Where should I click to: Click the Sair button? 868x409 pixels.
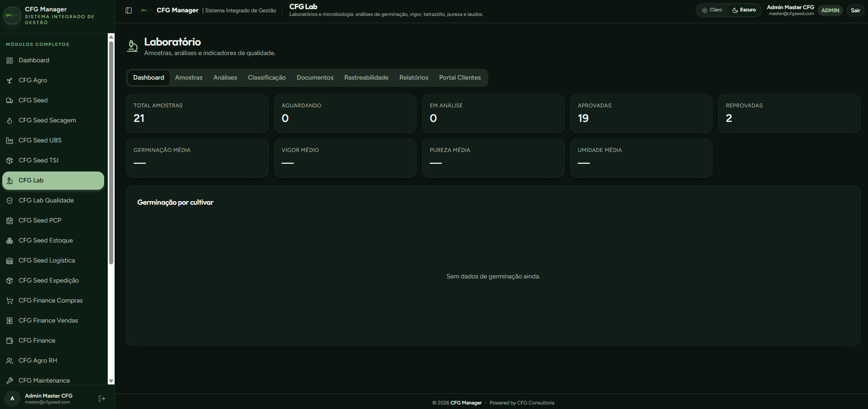tap(855, 10)
